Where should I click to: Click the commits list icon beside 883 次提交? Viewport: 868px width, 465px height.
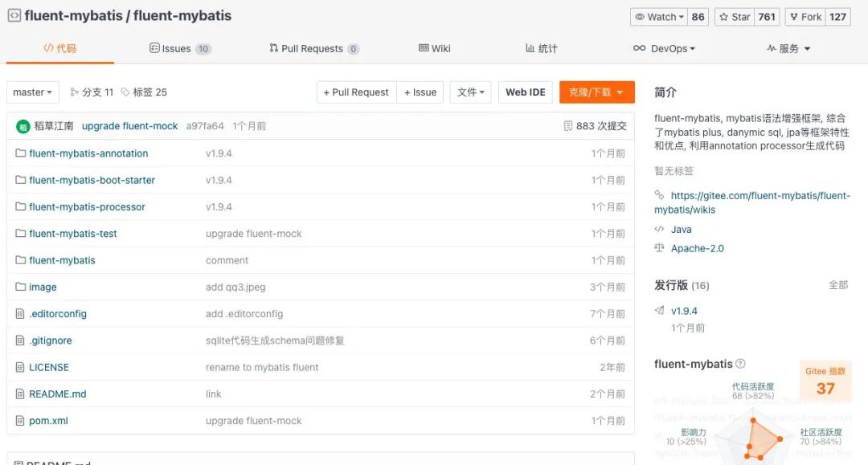tap(568, 126)
